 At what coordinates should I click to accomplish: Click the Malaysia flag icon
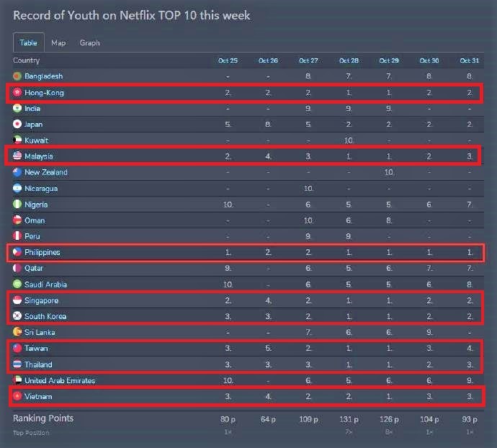[17, 156]
